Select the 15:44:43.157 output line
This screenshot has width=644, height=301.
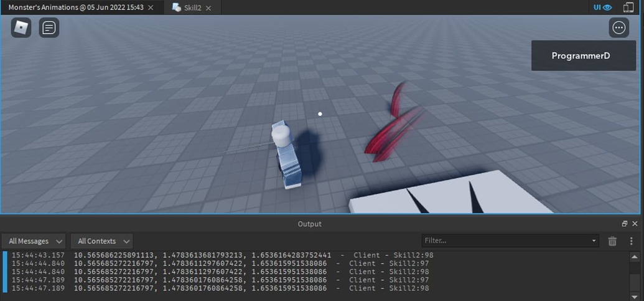[x=222, y=255]
